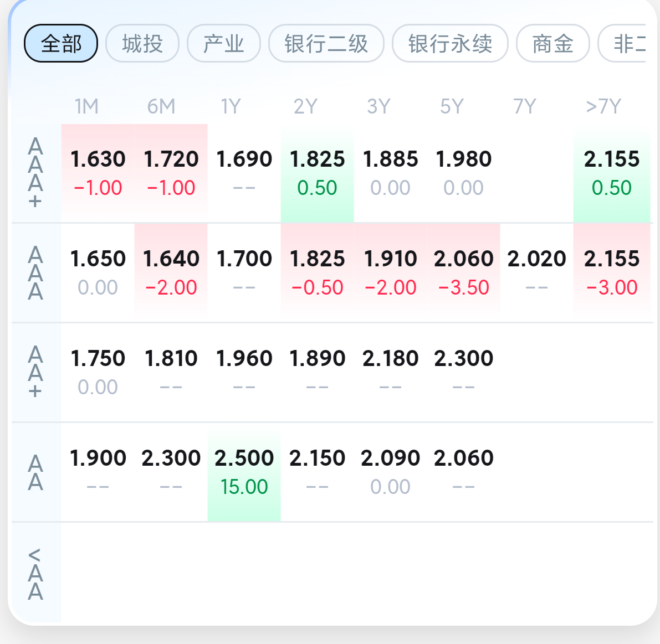Click the AA 1Y cell 2.500

pos(244,471)
